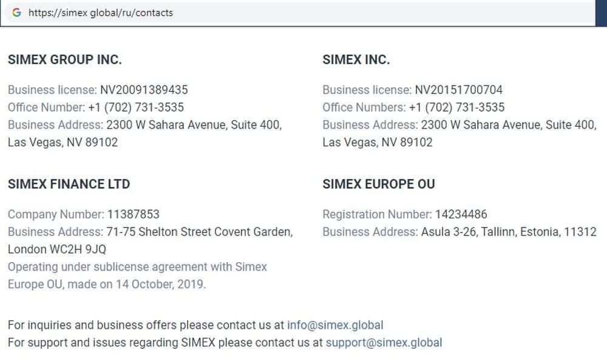Click the sublicense agreement notice text
This screenshot has height=364, width=607.
(137, 267)
